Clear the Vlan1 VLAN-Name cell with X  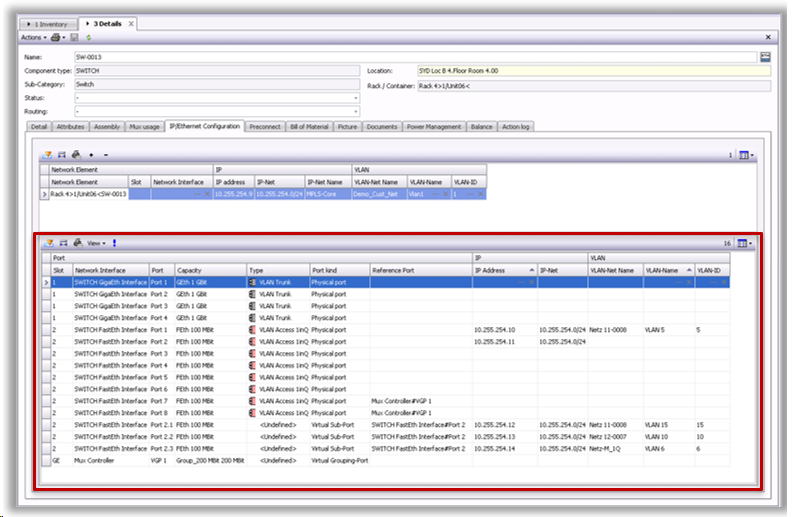(446, 194)
